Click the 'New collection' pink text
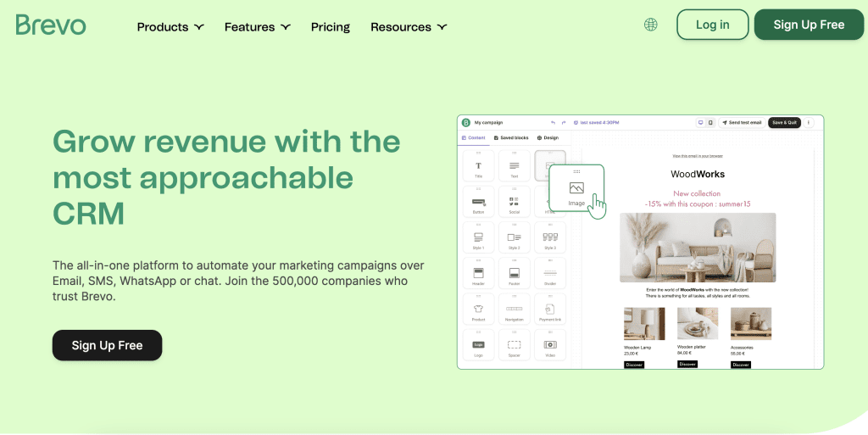The width and height of the screenshot is (868, 435). coord(697,193)
